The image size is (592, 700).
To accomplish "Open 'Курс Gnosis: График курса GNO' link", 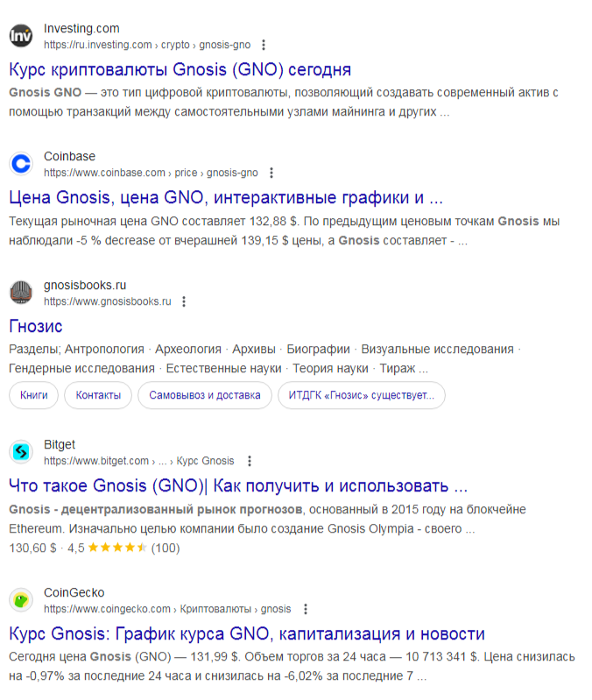I will tap(247, 634).
